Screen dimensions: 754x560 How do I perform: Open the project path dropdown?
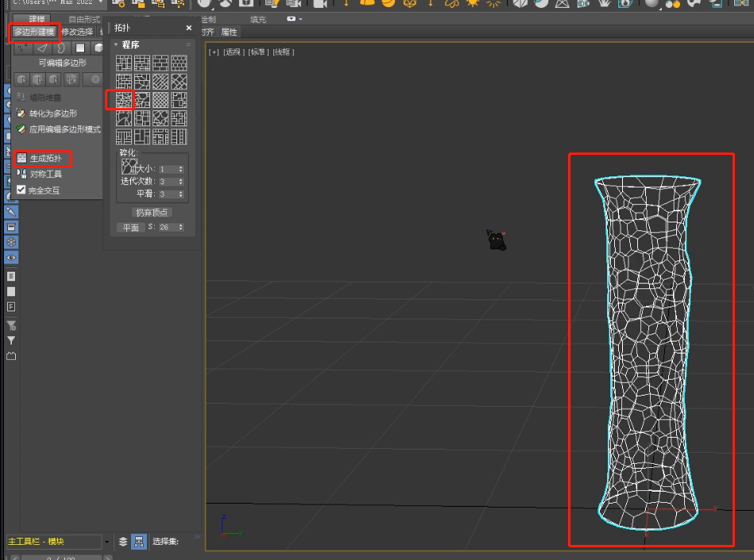click(100, 2)
